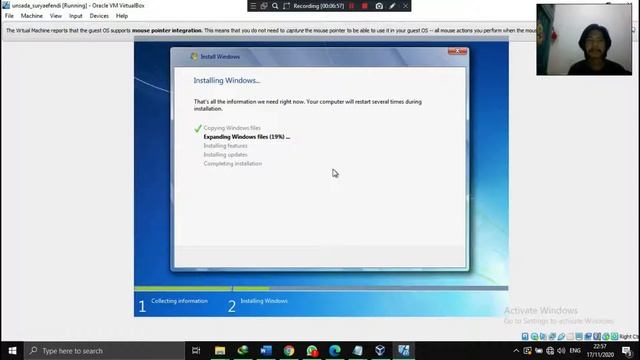
Task: Click the recorder magnifier zoom icon
Action: (275, 6)
